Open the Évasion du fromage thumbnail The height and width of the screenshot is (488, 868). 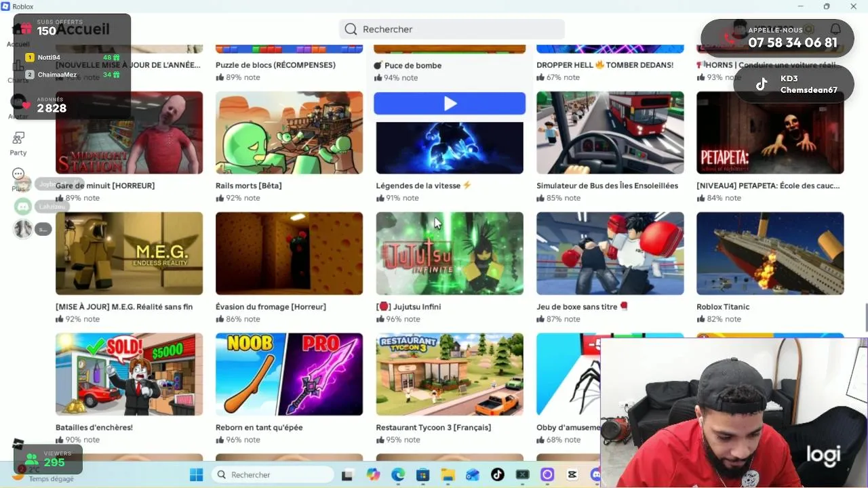290,253
